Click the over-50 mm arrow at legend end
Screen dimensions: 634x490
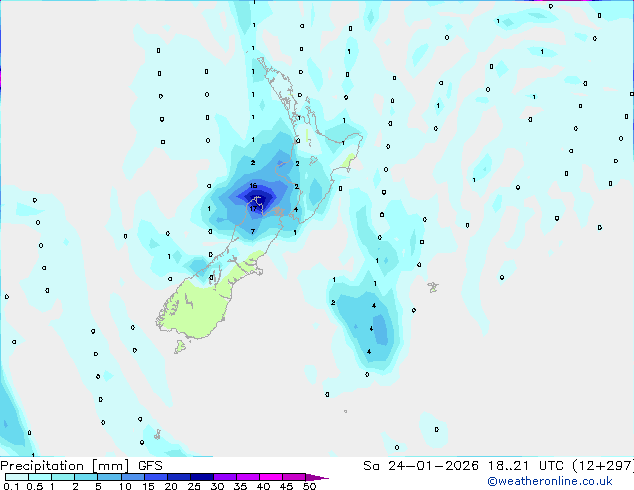[x=317, y=477]
